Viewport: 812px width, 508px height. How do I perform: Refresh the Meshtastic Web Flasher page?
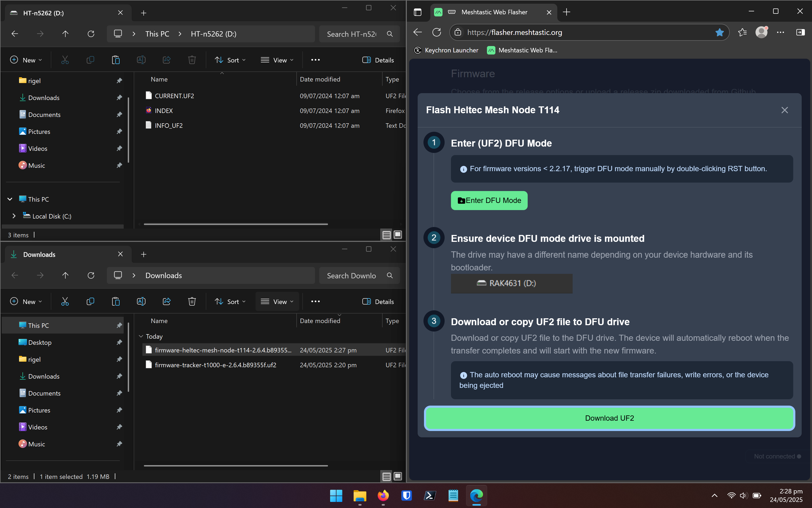click(x=437, y=32)
